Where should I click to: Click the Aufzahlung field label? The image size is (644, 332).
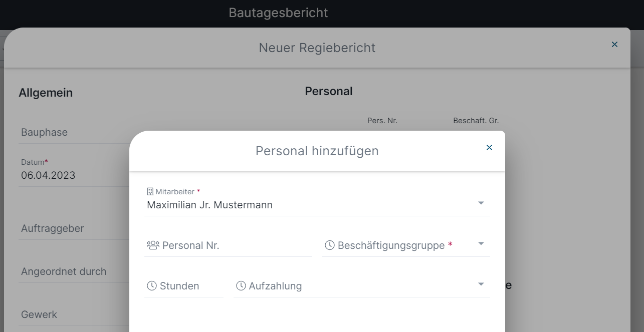click(x=275, y=286)
